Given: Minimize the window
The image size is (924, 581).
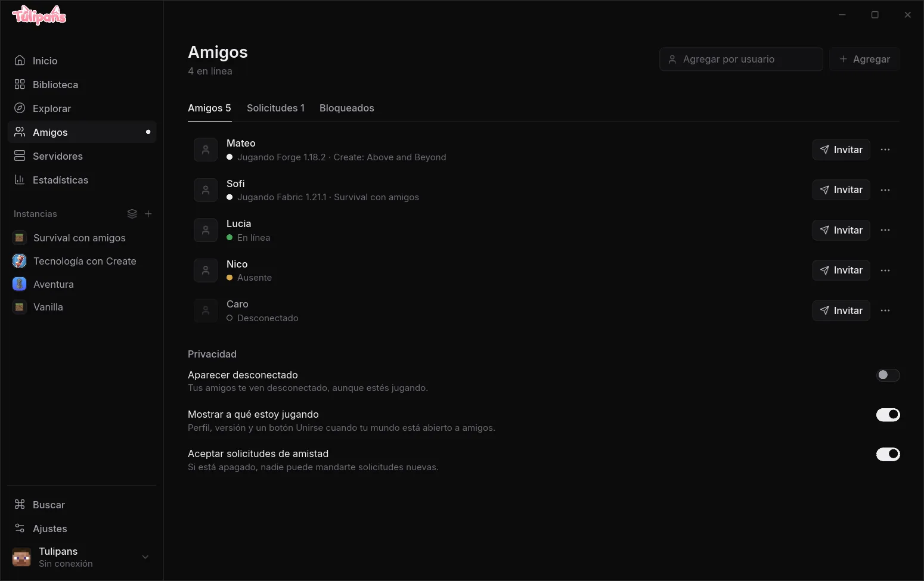Looking at the screenshot, I should click(842, 15).
